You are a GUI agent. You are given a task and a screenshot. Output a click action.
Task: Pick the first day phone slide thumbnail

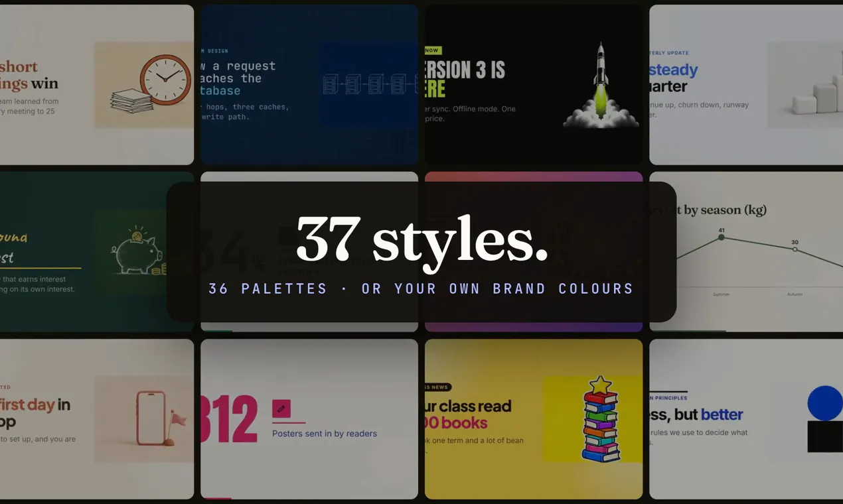tap(97, 419)
